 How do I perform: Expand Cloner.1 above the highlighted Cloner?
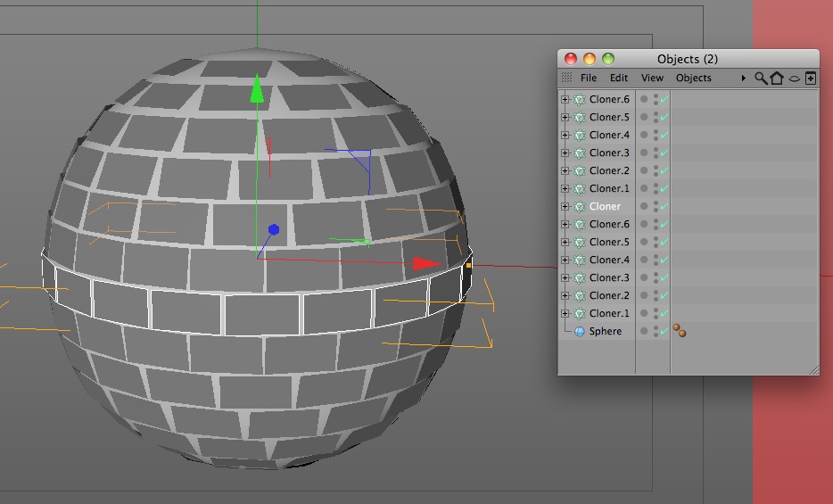click(x=565, y=188)
